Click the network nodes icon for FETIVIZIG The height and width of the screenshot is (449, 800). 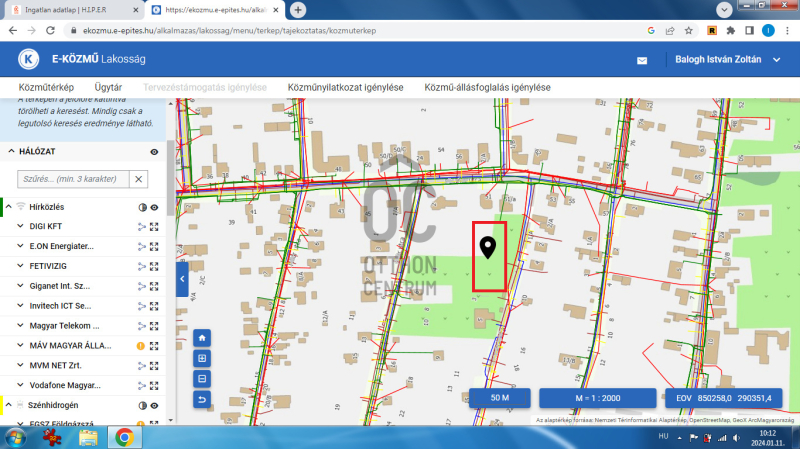[141, 266]
